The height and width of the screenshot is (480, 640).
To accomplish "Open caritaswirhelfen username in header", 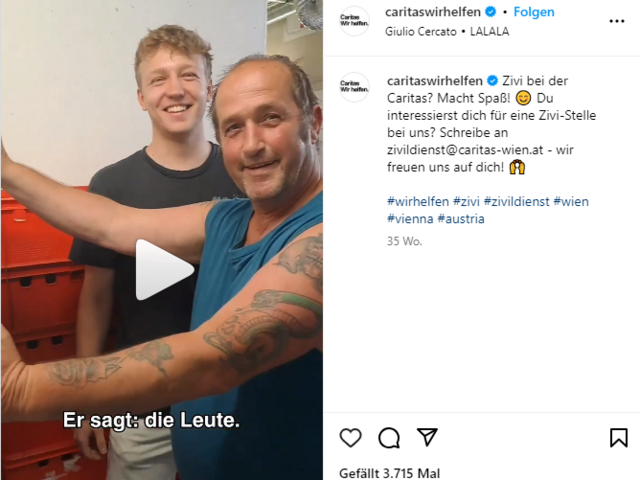I will click(433, 12).
